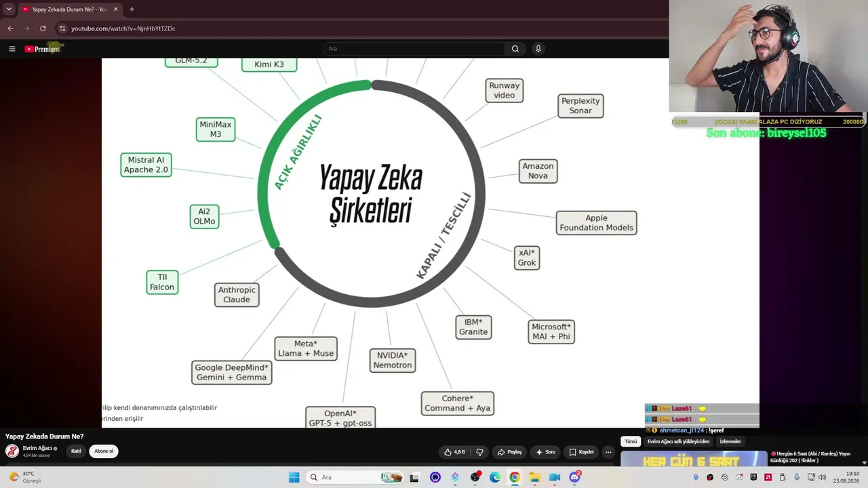Viewport: 868px width, 488px height.
Task: Open the purple circle app in taskbar
Action: [435, 477]
